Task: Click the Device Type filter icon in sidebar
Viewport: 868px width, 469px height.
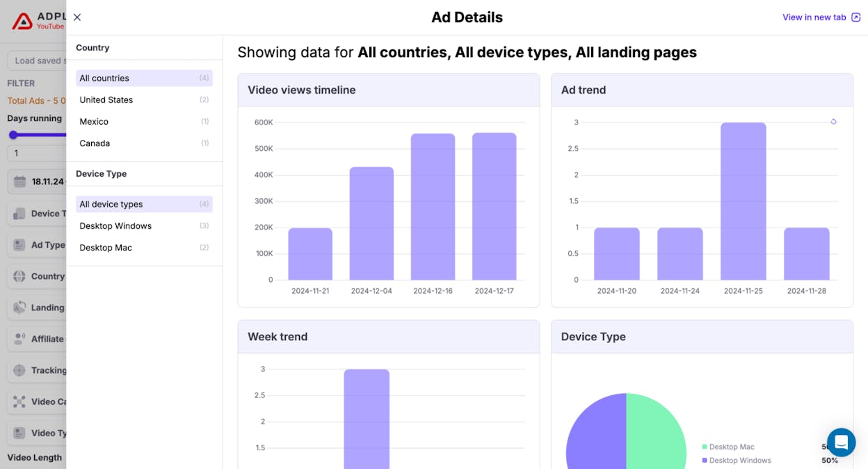Action: point(19,214)
